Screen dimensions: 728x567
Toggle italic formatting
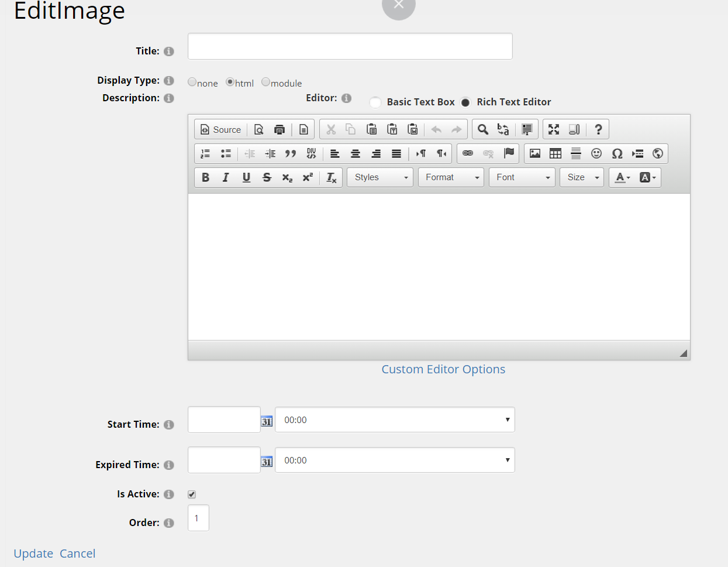point(226,177)
